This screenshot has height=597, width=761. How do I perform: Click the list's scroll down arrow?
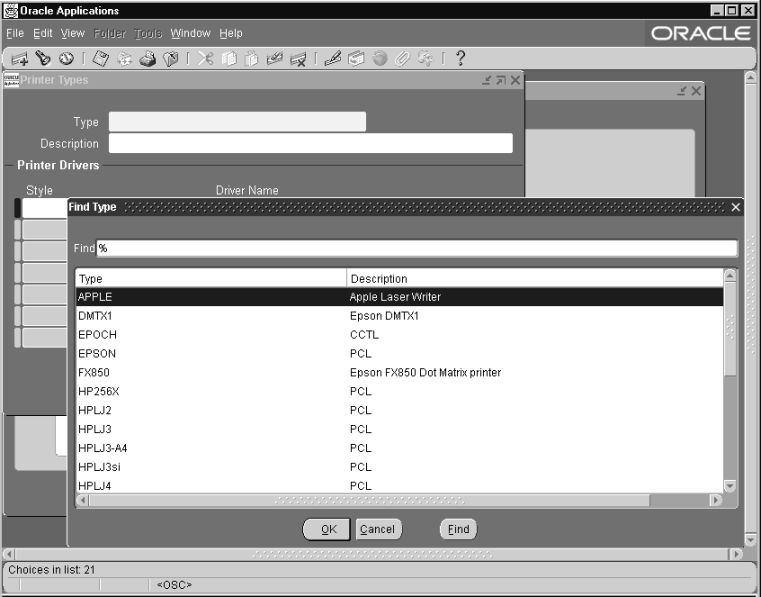click(730, 486)
